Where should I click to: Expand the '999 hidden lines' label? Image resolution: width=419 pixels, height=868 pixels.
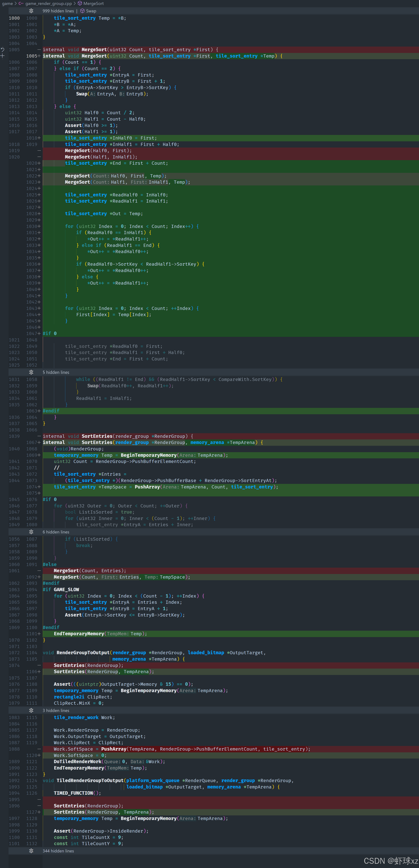tap(58, 11)
